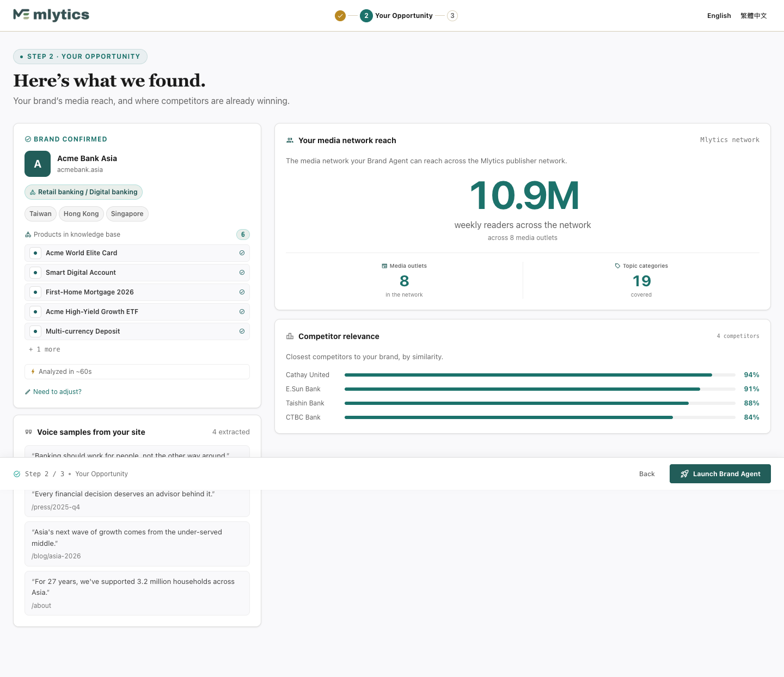This screenshot has height=677, width=784.
Task: Switch language to English
Action: point(719,16)
